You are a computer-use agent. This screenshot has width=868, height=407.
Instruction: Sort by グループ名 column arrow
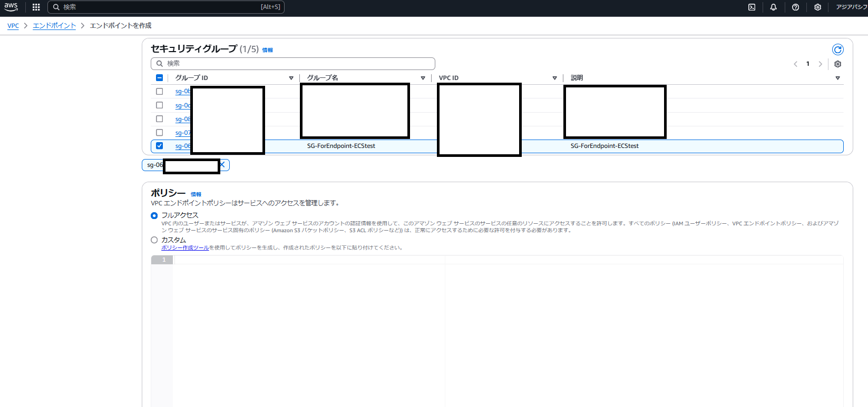click(423, 78)
